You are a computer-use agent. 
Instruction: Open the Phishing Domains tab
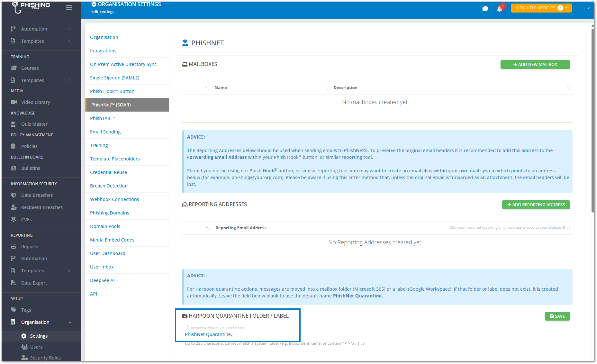(x=127, y=213)
